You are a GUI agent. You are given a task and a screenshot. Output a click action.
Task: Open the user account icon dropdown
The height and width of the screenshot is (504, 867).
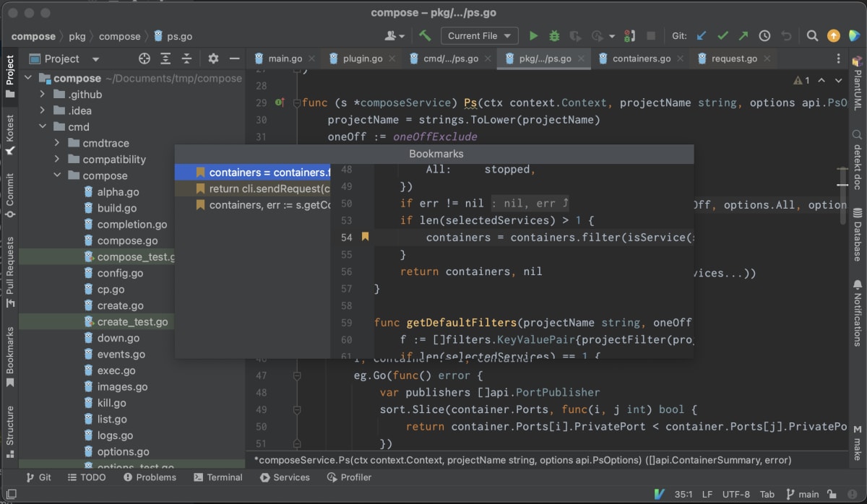tap(395, 35)
